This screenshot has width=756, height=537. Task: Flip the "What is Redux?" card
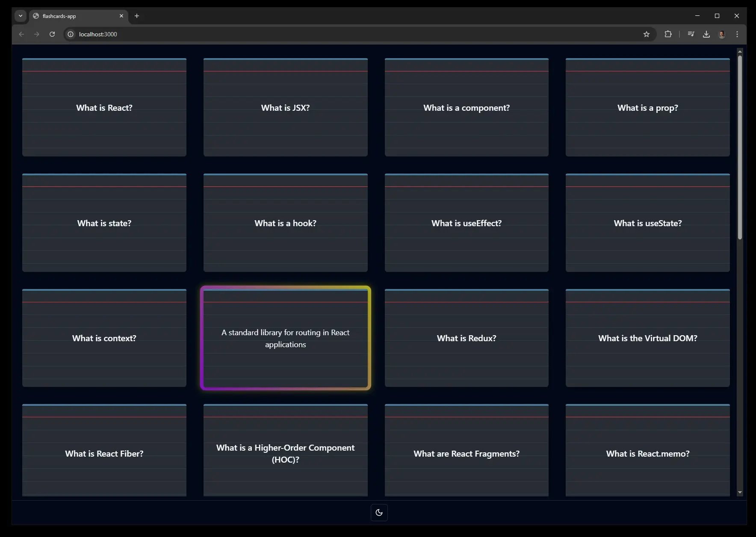[x=467, y=338]
